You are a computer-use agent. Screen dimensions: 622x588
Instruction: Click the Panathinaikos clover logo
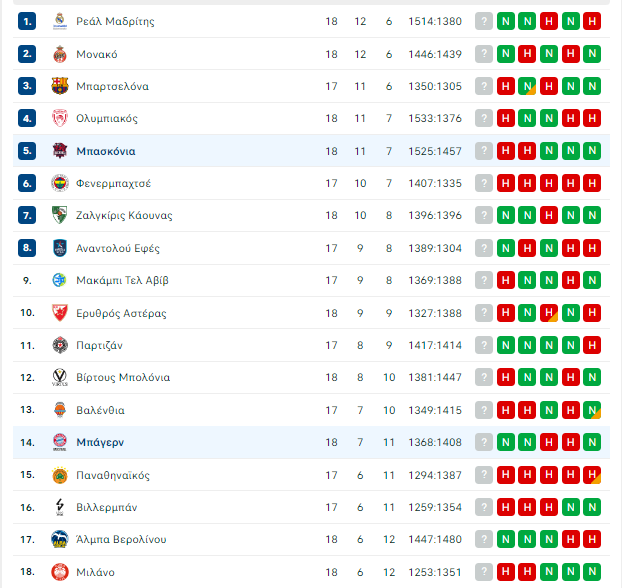pos(60,475)
